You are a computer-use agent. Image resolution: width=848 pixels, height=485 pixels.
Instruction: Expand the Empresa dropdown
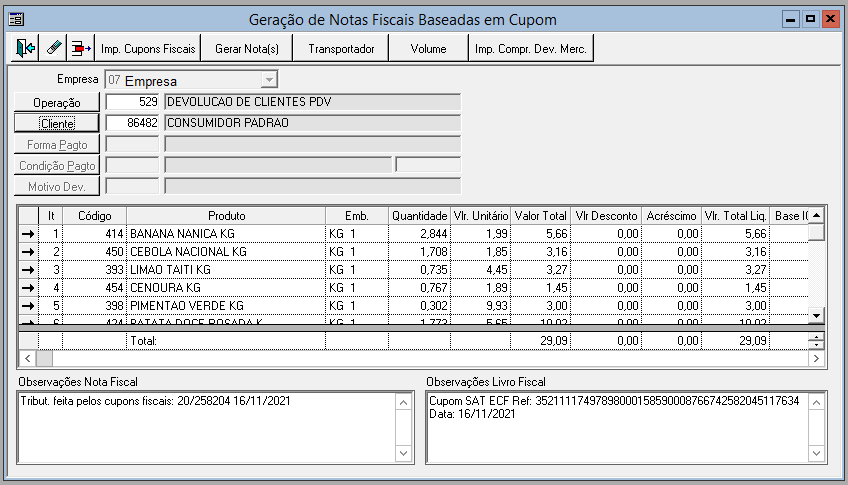click(269, 80)
